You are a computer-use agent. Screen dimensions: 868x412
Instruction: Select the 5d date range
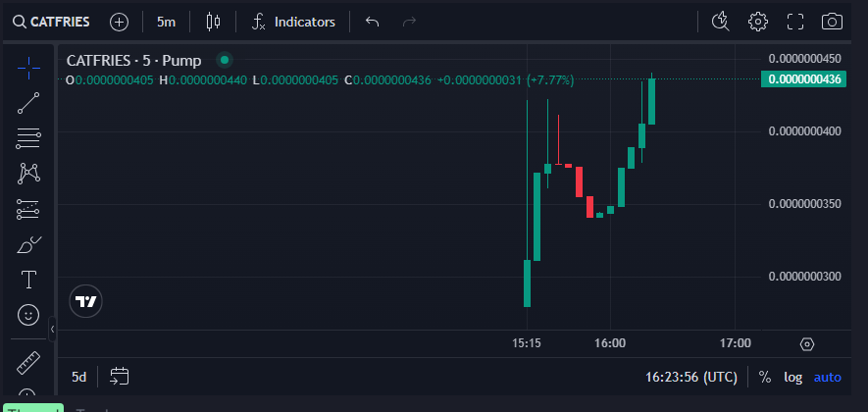(x=79, y=377)
